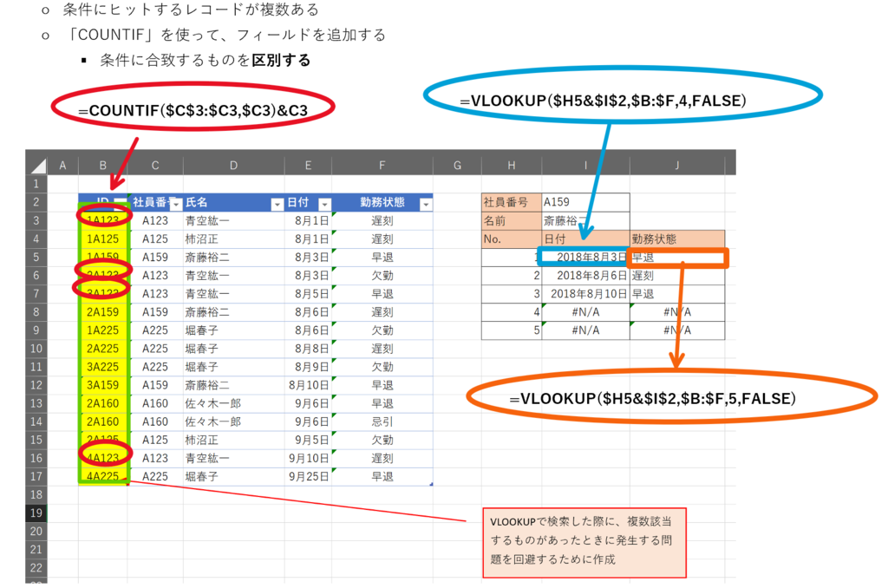Open the 社員番号 header filter dropdown
This screenshot has height=588, width=888.
pos(174,202)
